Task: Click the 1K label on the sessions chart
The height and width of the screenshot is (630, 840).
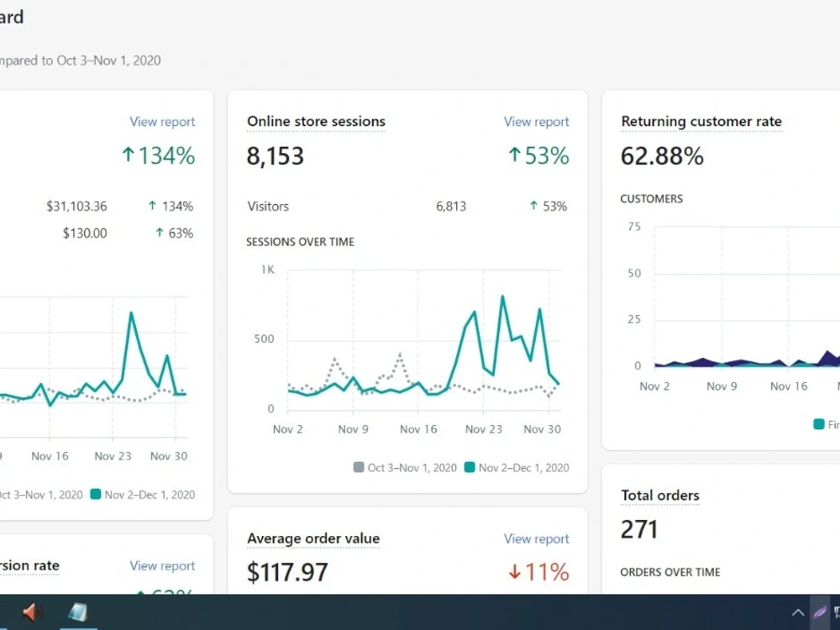Action: [x=267, y=270]
